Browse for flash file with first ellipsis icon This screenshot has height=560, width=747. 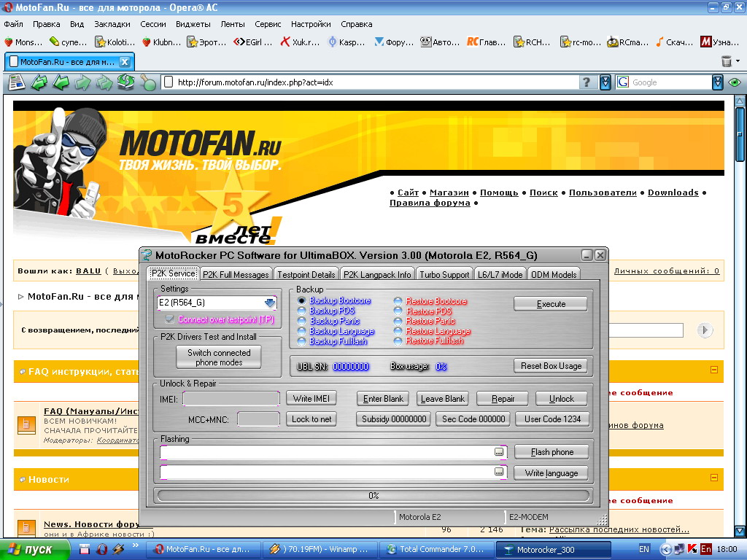tap(499, 452)
